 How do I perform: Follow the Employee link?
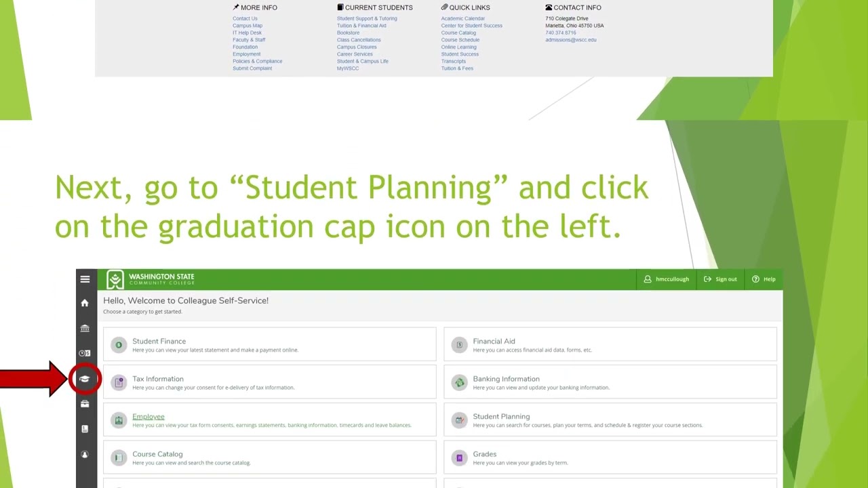(149, 417)
